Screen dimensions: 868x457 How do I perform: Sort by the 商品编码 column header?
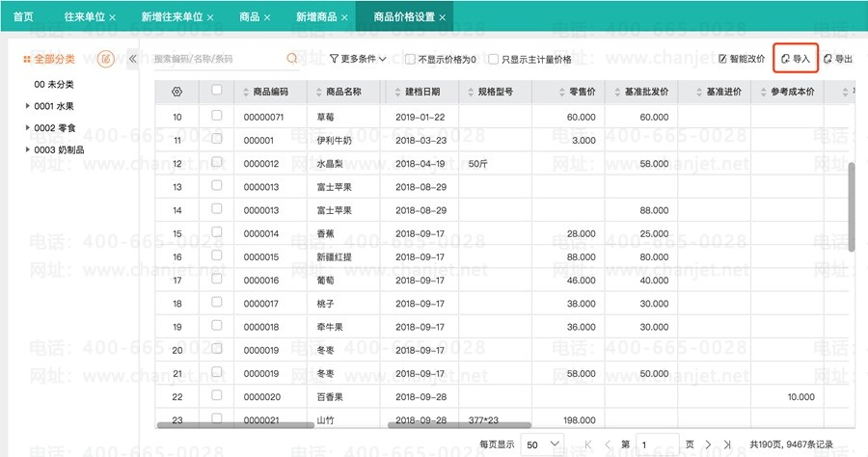tap(270, 92)
